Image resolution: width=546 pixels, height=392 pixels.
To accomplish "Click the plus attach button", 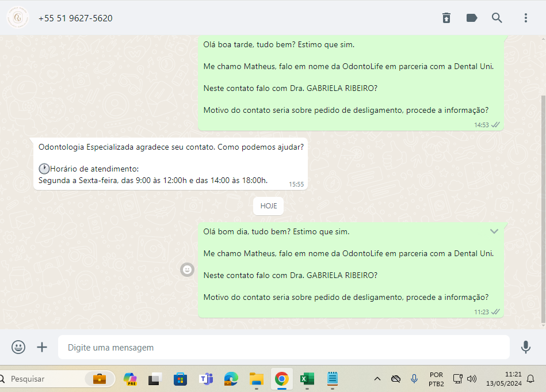I will point(42,347).
